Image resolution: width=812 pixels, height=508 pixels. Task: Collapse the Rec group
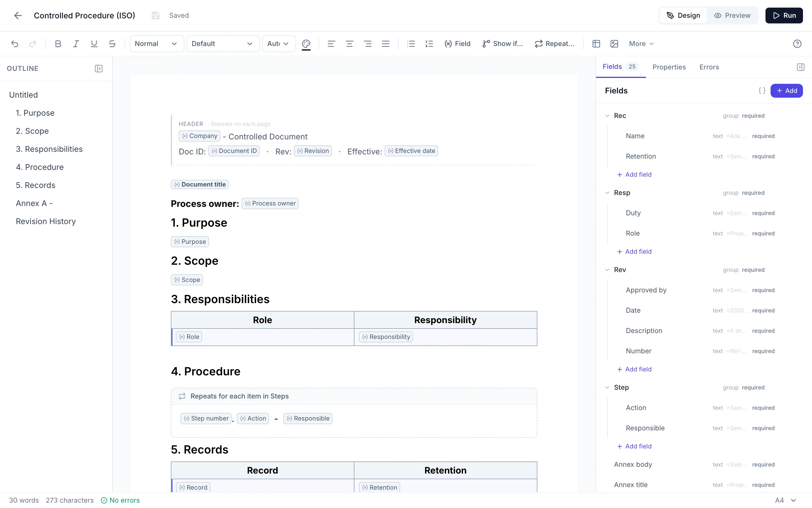(607, 116)
